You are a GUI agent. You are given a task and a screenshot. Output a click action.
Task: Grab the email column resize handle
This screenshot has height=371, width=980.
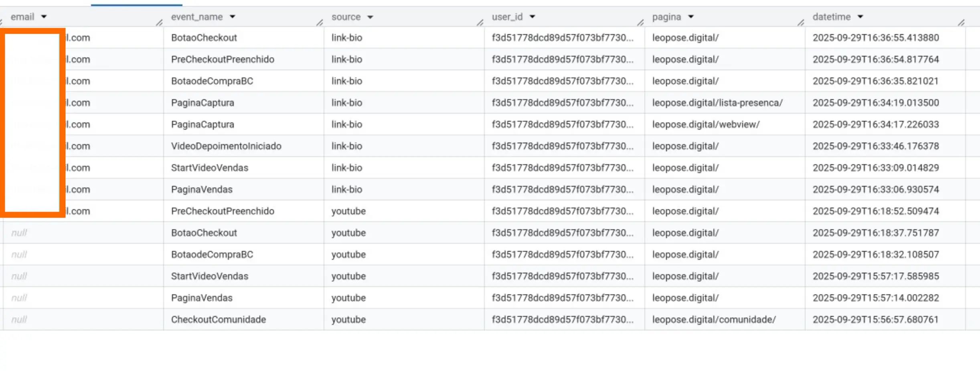[159, 22]
